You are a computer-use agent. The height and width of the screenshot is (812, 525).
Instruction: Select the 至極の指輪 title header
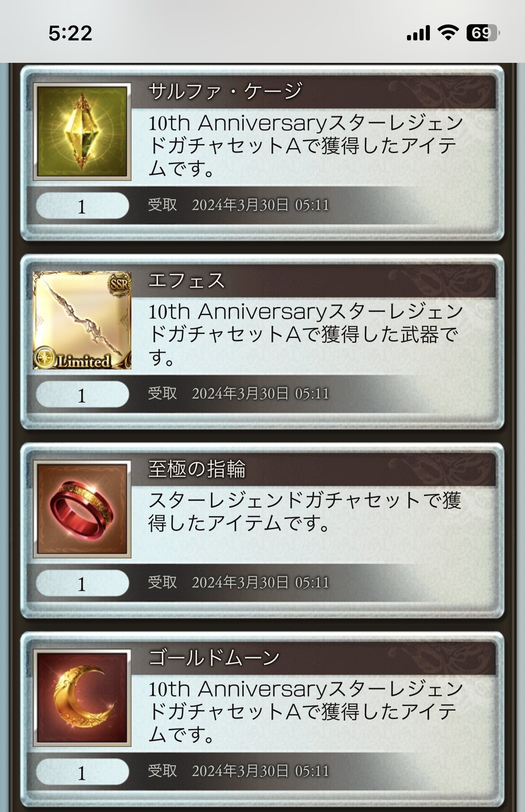(314, 470)
